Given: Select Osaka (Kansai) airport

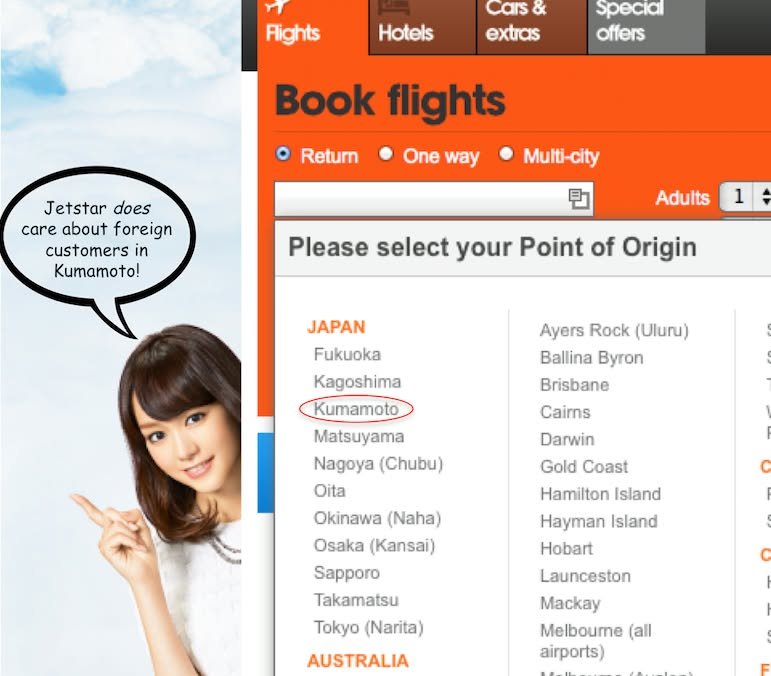Looking at the screenshot, I should click(x=374, y=546).
